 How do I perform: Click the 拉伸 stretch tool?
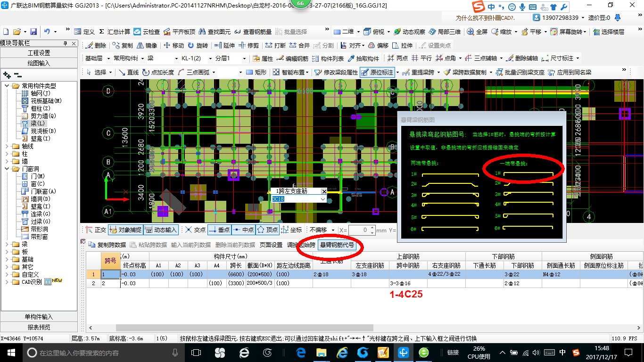[403, 45]
